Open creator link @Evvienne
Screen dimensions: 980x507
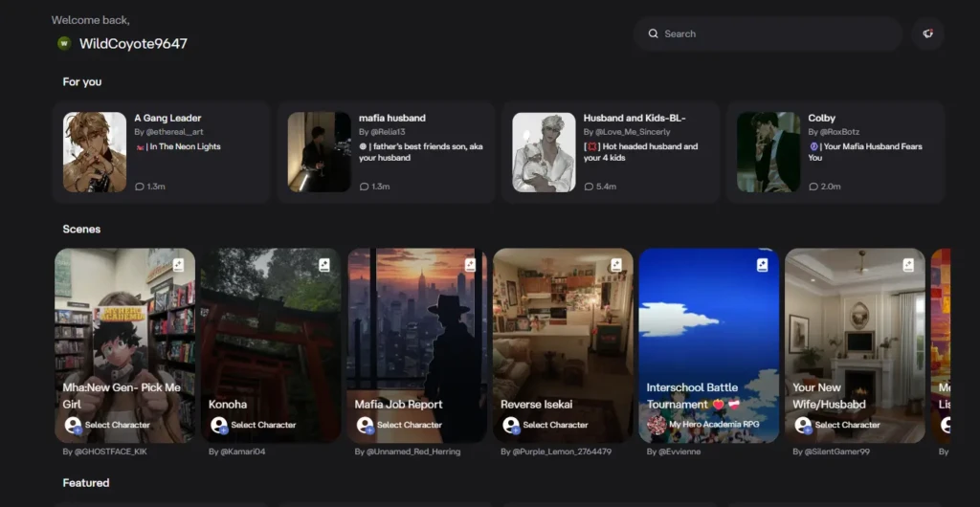click(x=679, y=452)
